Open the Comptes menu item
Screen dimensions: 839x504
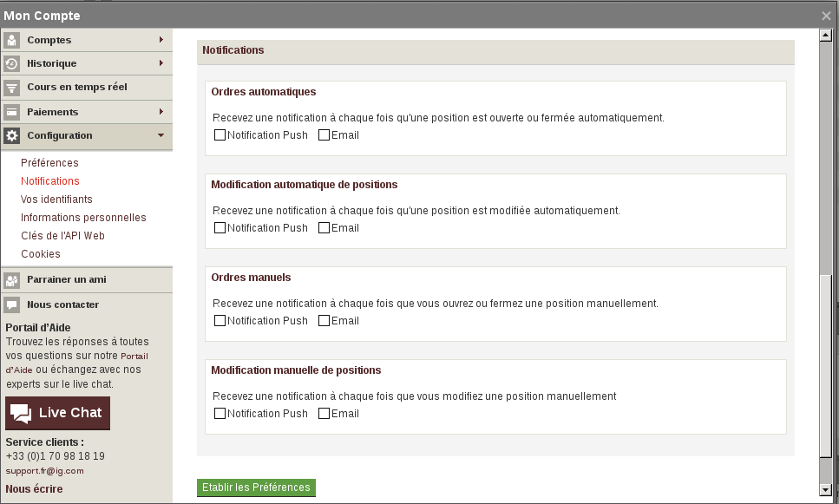[x=87, y=40]
